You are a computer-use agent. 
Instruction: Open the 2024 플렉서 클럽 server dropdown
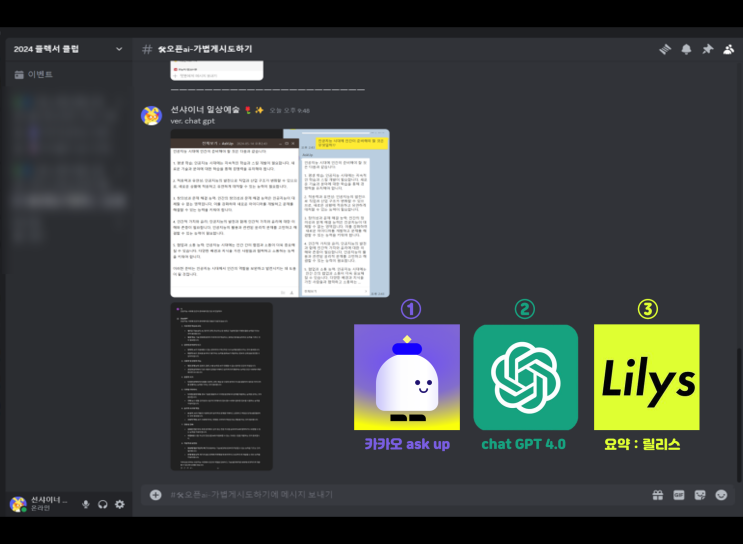tap(68, 49)
